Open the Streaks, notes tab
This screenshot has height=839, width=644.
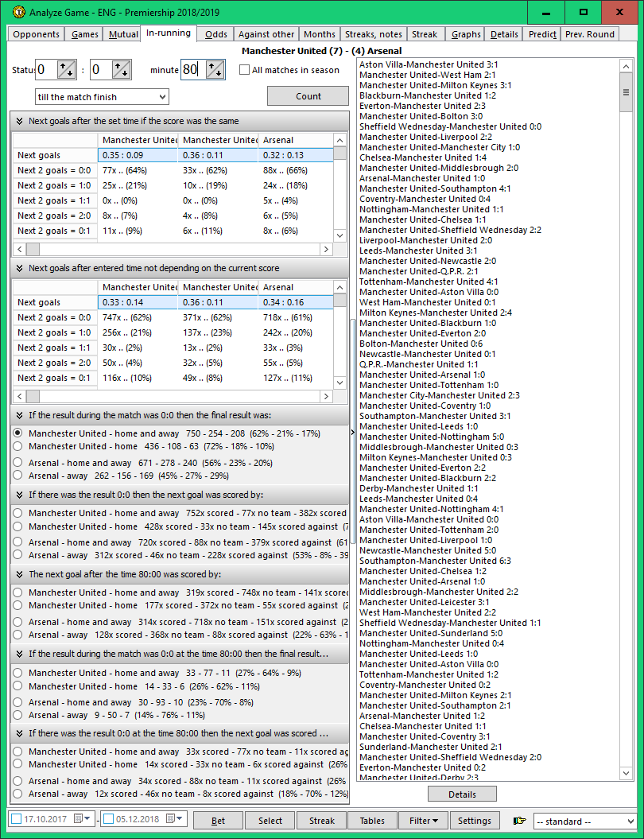point(373,34)
